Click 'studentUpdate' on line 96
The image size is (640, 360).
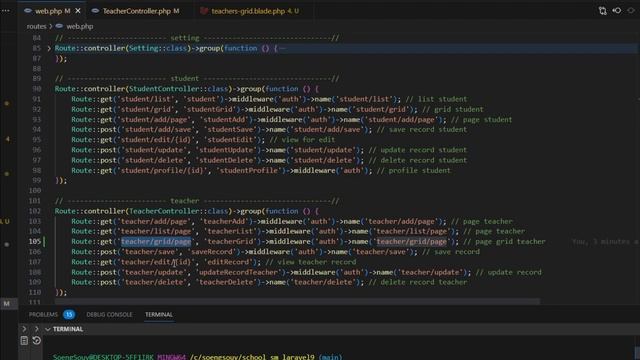click(x=226, y=150)
